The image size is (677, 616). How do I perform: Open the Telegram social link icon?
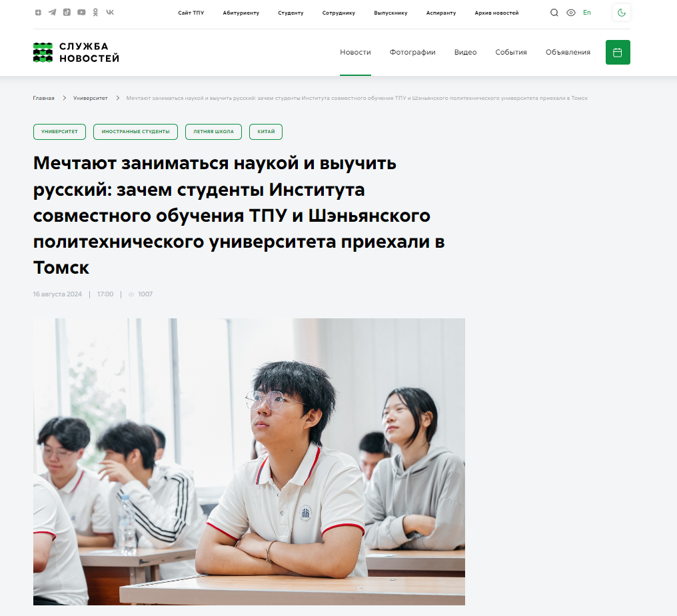(52, 13)
